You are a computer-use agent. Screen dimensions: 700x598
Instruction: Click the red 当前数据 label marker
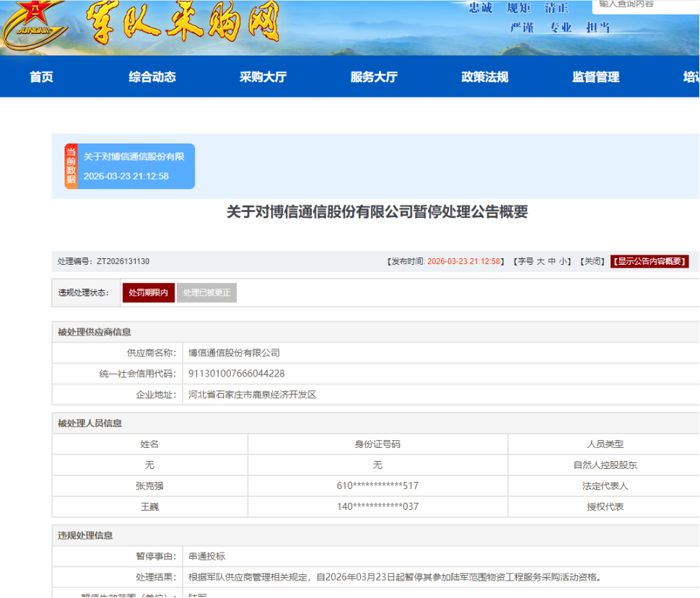point(70,166)
